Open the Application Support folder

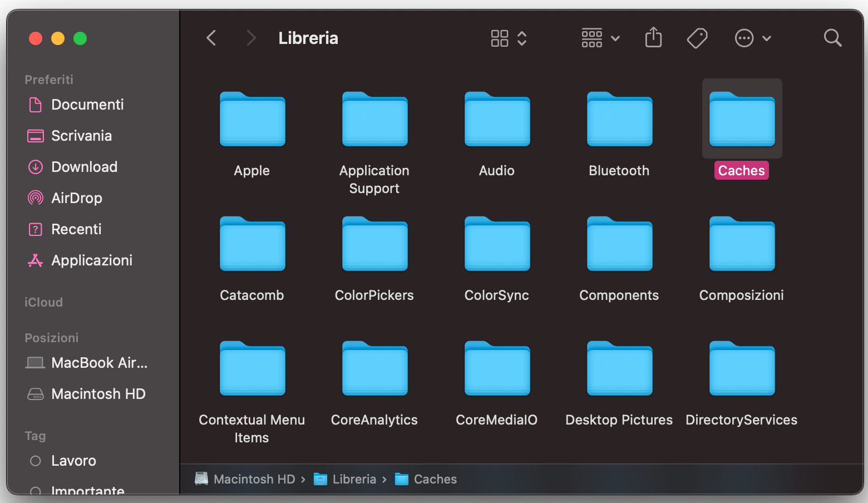[374, 120]
